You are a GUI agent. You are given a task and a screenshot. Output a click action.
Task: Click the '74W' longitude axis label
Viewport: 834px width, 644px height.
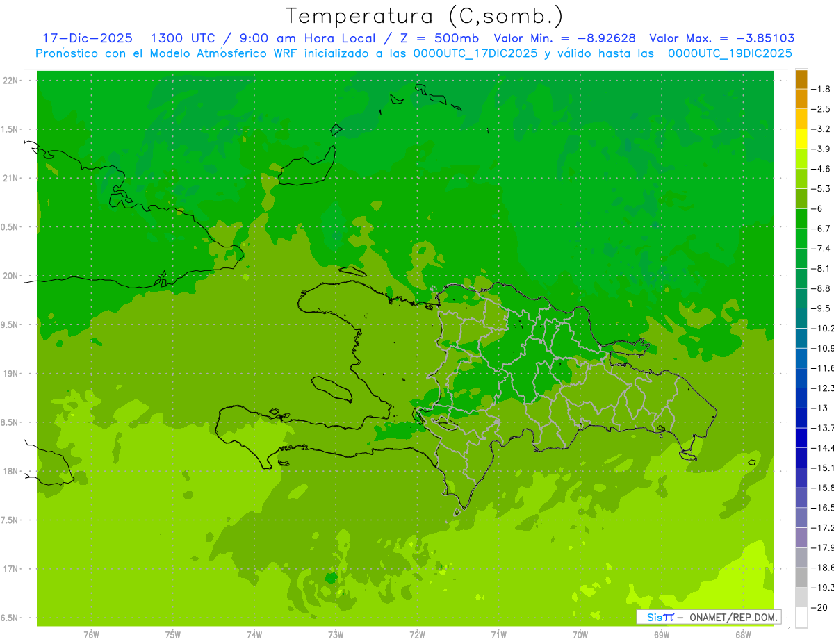254,635
